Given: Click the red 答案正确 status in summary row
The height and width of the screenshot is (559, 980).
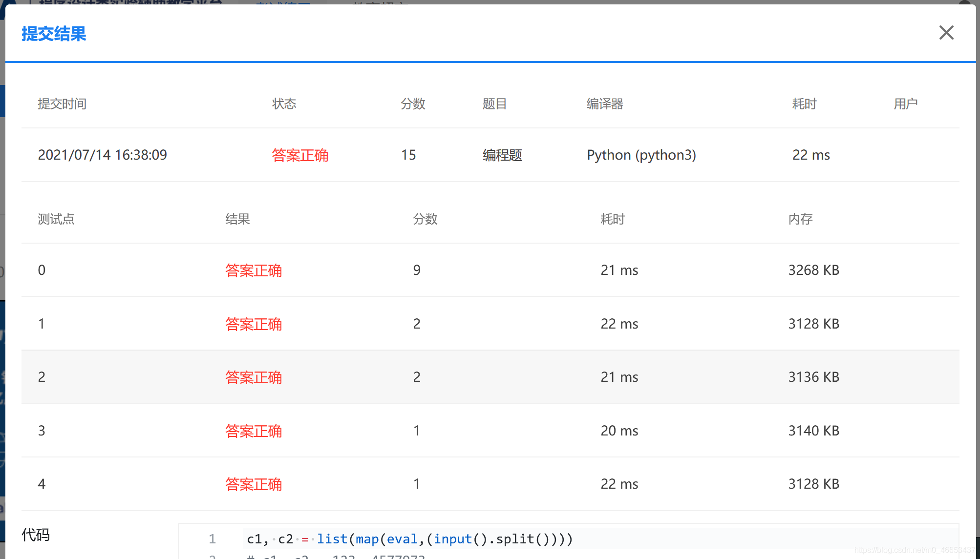Looking at the screenshot, I should click(x=300, y=155).
